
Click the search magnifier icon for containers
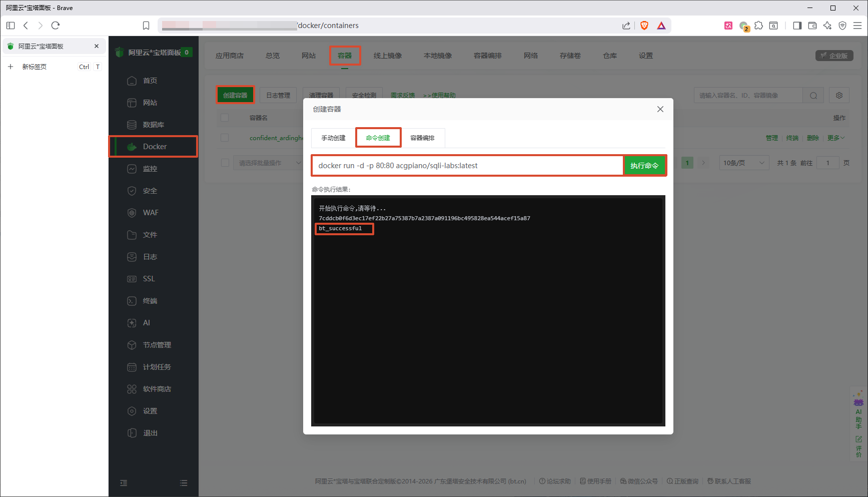pos(813,96)
